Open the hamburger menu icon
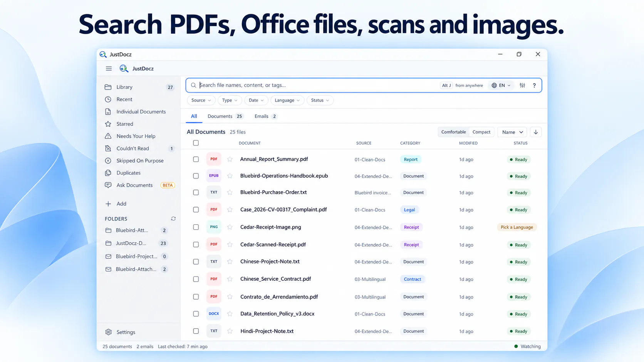Image resolution: width=644 pixels, height=362 pixels. (109, 68)
